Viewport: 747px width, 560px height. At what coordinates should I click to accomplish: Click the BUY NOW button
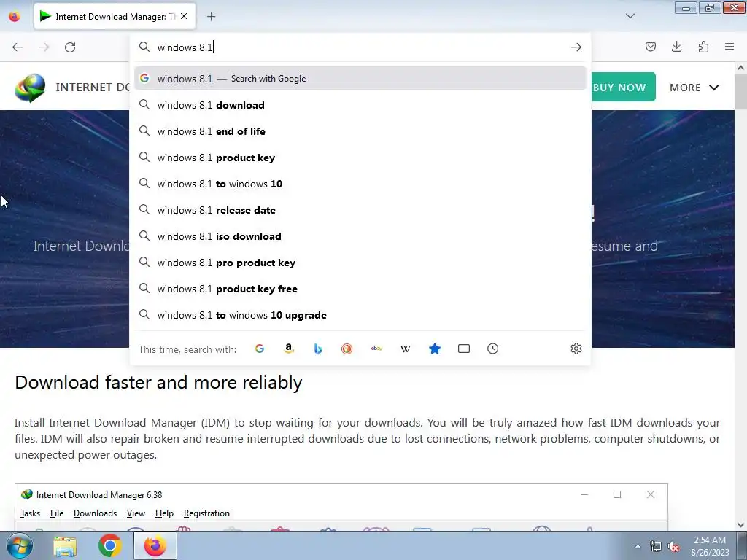[x=624, y=87]
